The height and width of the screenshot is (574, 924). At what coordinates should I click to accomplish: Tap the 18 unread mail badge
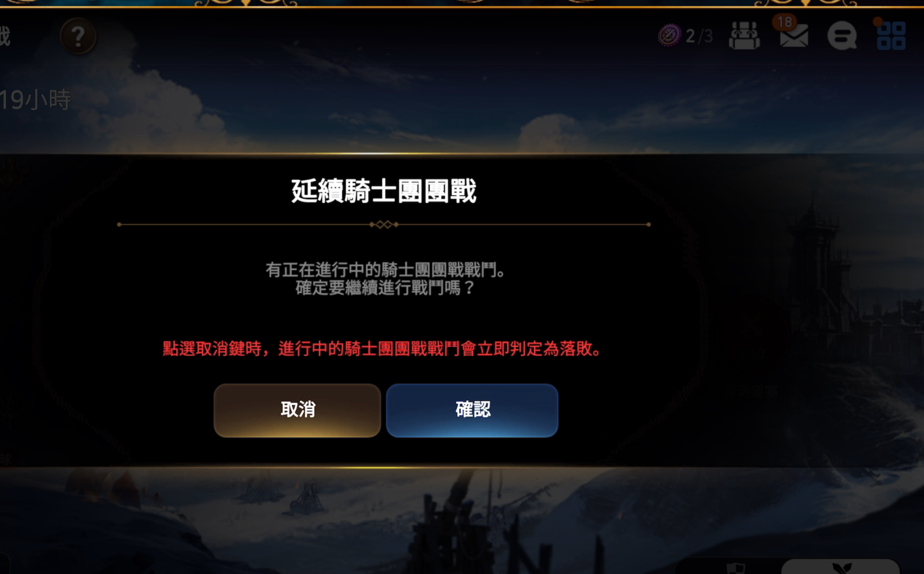(x=785, y=22)
